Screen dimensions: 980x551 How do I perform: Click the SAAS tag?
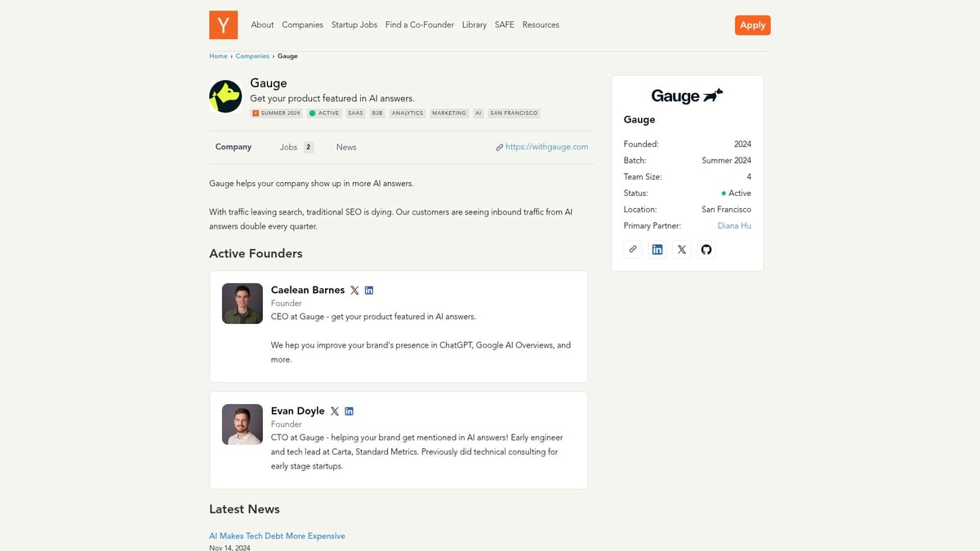(x=355, y=113)
